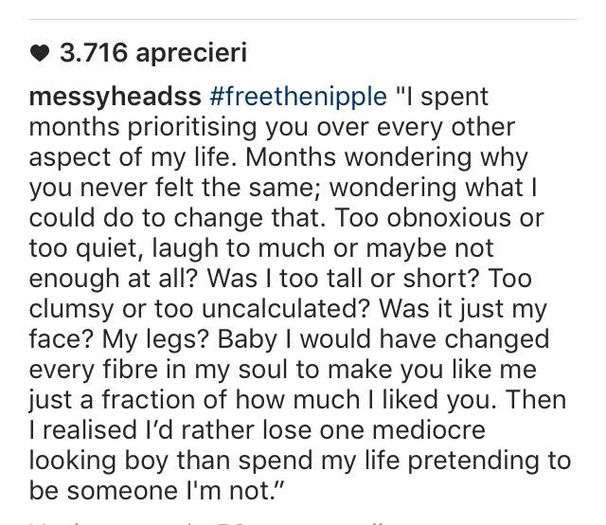Viewport: 606px width, 525px height.
Task: Click the number 3.716 in likes
Action: [93, 53]
